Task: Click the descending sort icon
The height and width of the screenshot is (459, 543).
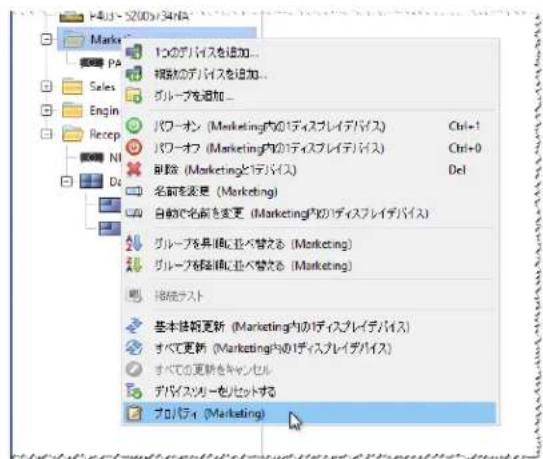Action: (134, 265)
